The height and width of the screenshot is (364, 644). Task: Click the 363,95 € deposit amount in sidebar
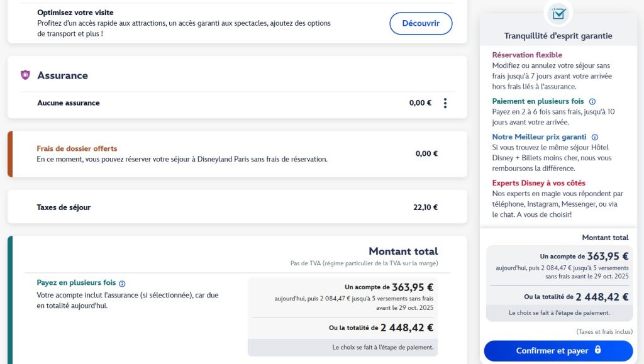(609, 256)
